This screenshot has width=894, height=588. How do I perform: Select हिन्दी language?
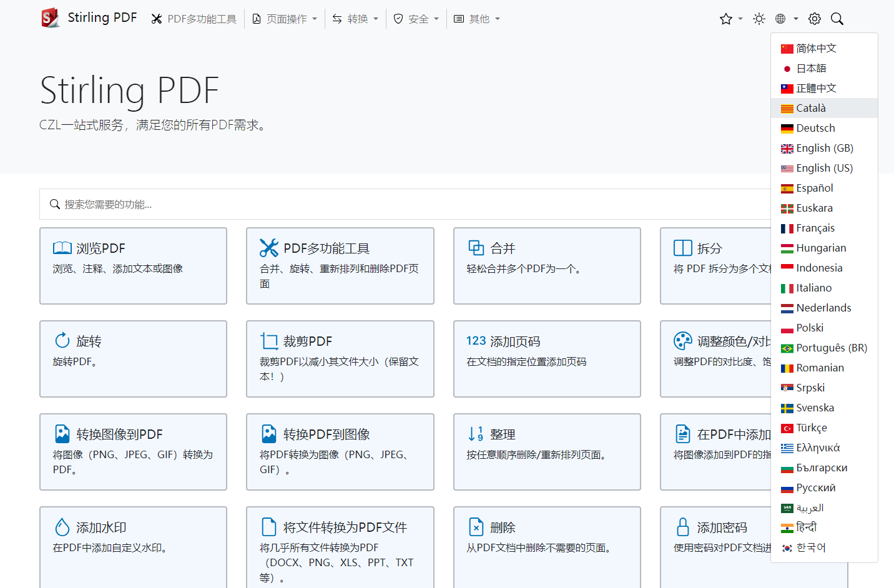click(x=824, y=527)
